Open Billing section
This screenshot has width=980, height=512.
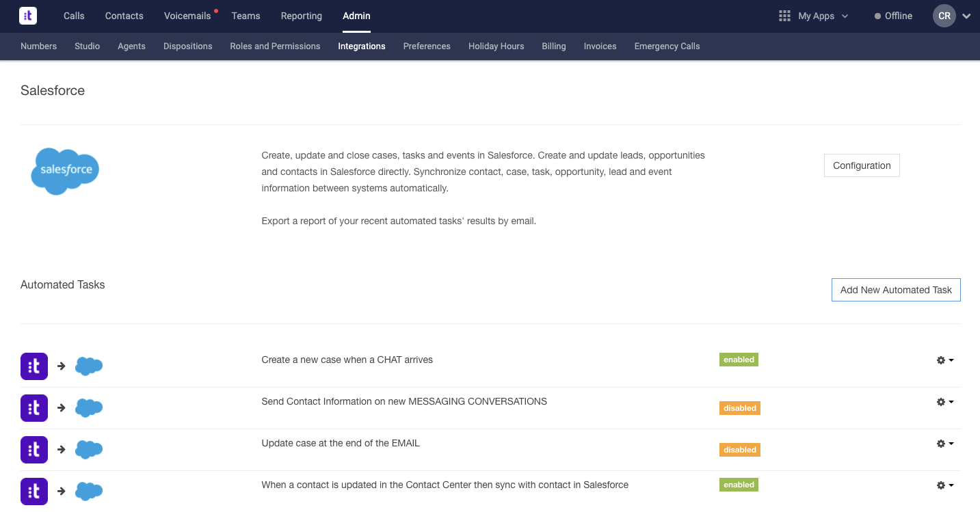tap(554, 46)
